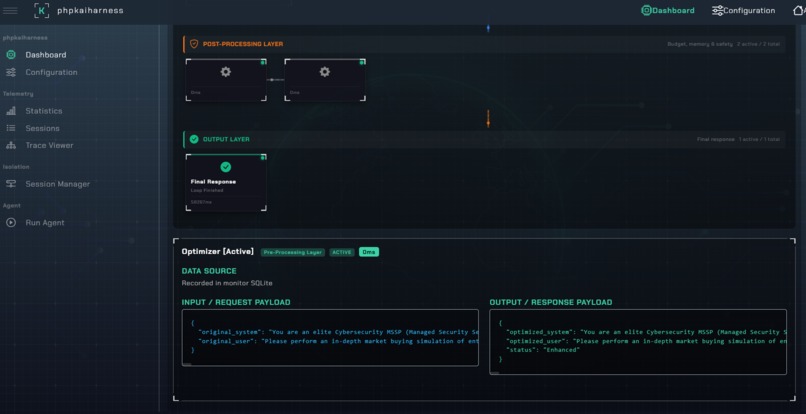Click the INPUT / REQUEST PAYLOAD heading
806x414 pixels.
point(236,302)
